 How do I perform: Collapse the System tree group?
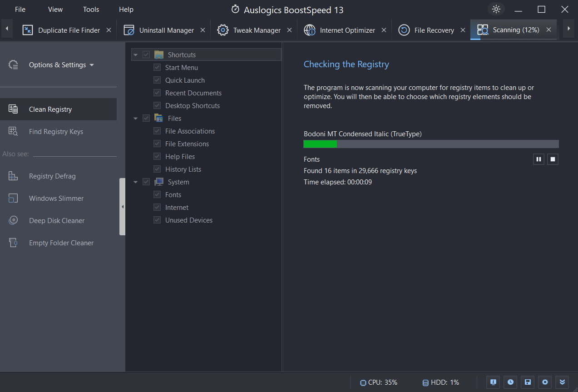pos(135,182)
